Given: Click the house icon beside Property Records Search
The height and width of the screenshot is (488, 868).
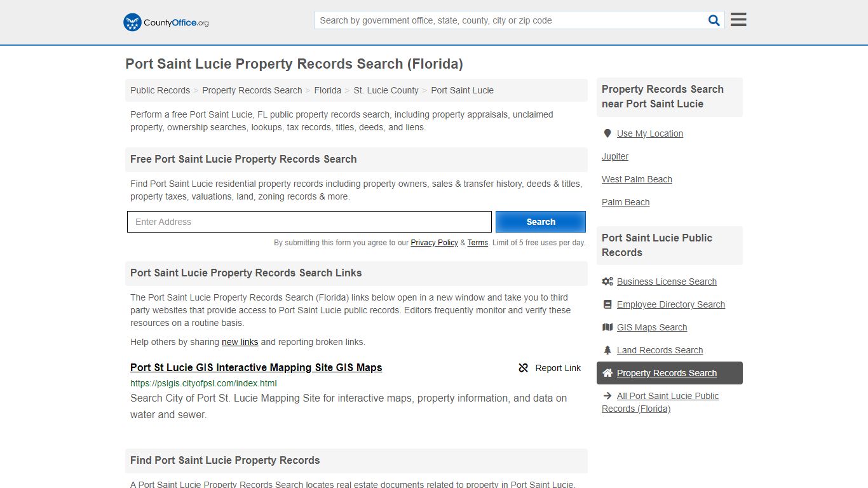Looking at the screenshot, I should pos(607,373).
